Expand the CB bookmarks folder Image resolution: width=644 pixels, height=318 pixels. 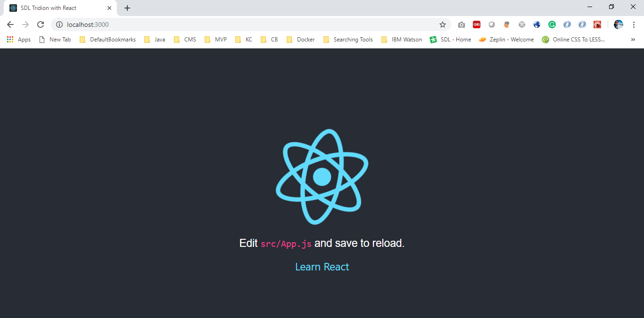pos(269,40)
